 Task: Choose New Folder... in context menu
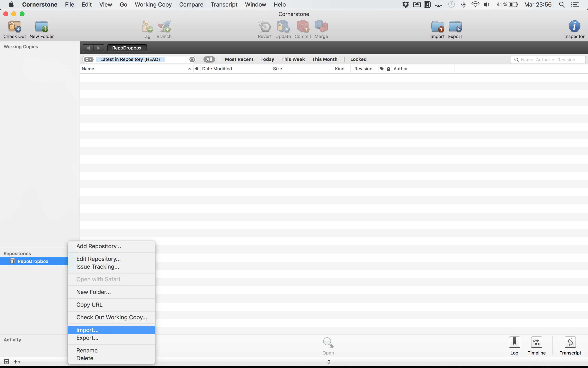pyautogui.click(x=111, y=292)
